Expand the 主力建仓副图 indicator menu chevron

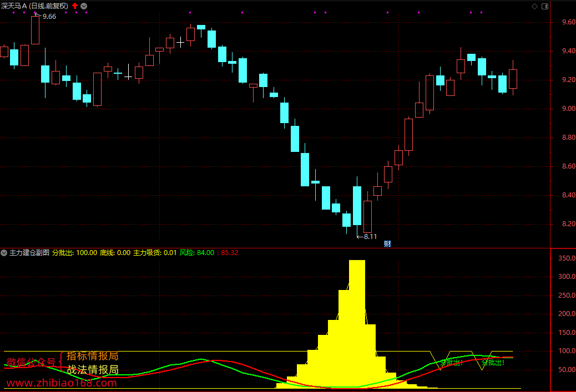coord(4,252)
